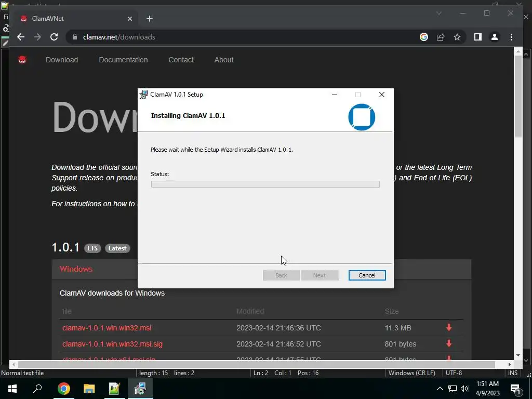532x399 pixels.
Task: Click page vertical scrollbar thumb
Action: tap(518, 96)
